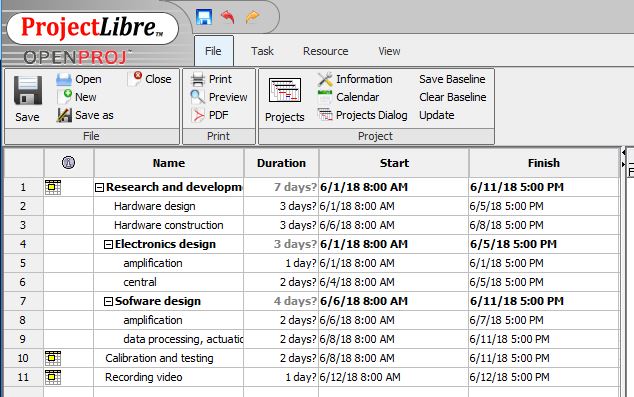Select the Duration column header
The height and width of the screenshot is (397, 634).
[281, 163]
